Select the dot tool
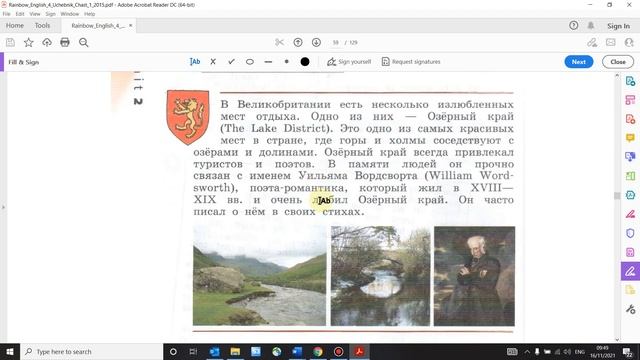This screenshot has width=640, height=360. [x=287, y=62]
